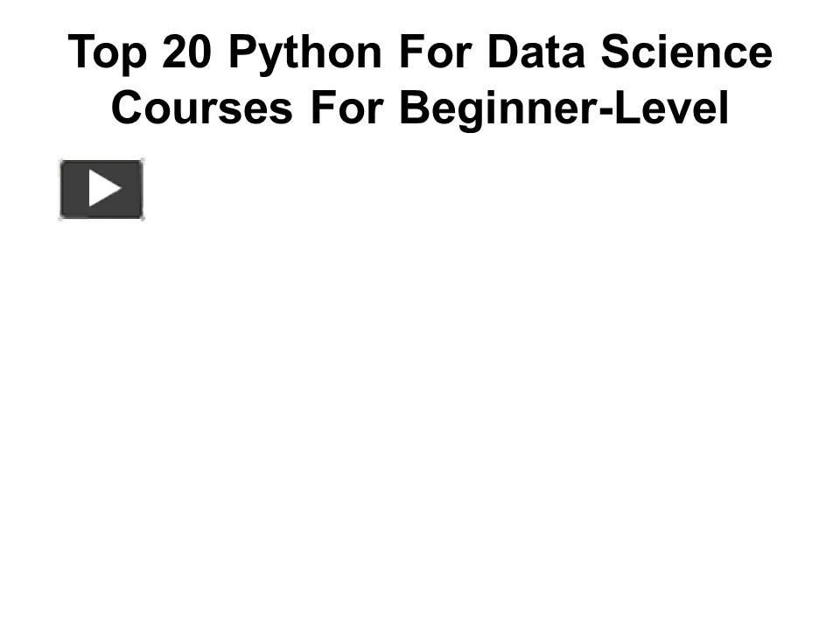Viewport: 840px width, 630px height.
Task: Start the slide's embedded video
Action: (x=101, y=189)
